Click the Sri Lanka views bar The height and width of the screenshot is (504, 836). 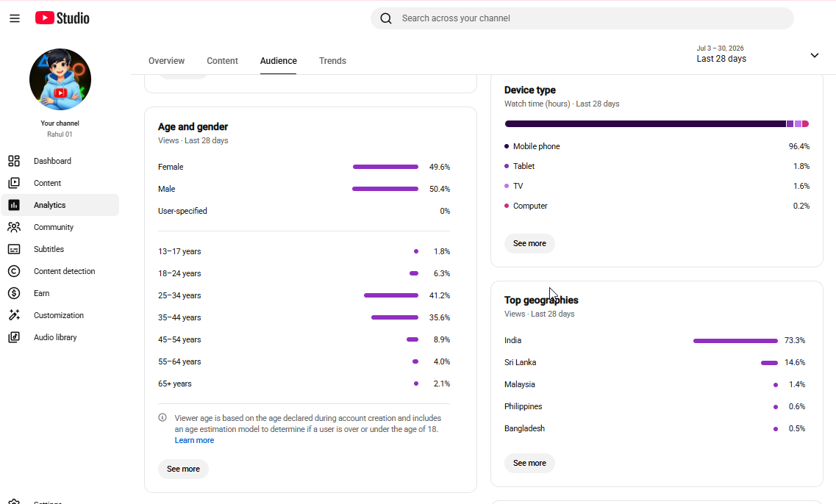point(769,363)
